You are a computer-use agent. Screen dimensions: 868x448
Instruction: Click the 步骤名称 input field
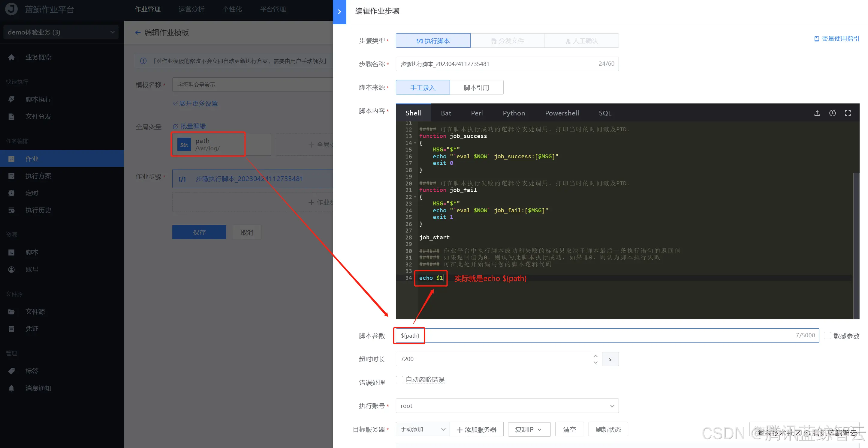[x=507, y=64]
